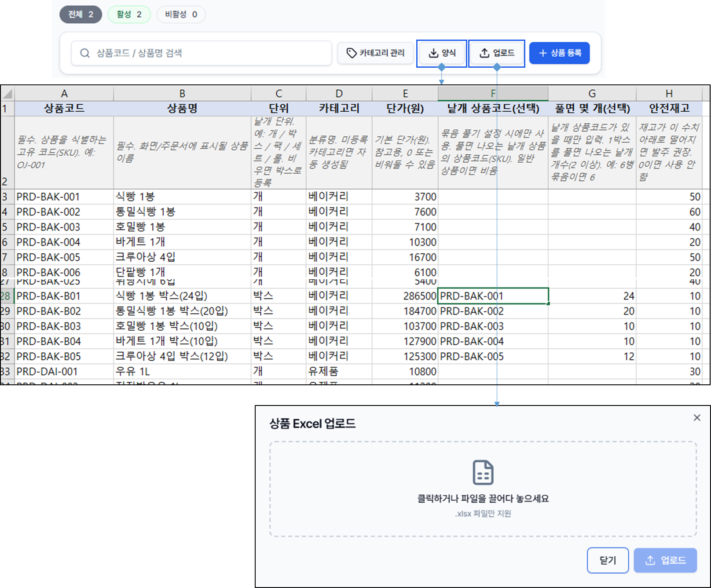Viewport: 711px width, 588px height.
Task: Select cell PRD-BAK-003 in column A
Action: click(x=64, y=227)
